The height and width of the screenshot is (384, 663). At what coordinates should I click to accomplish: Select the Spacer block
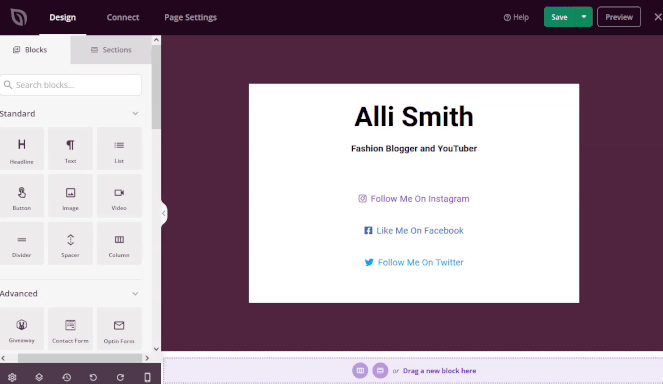click(70, 243)
